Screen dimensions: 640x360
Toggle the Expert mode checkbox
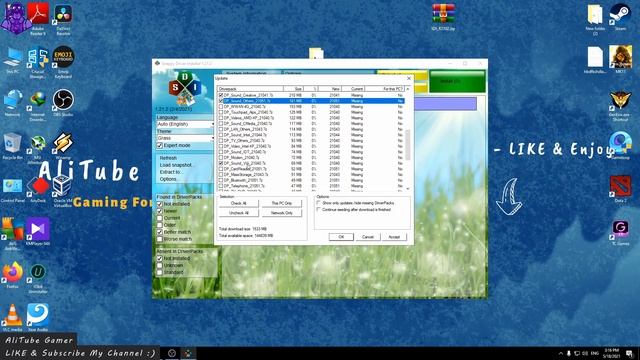pyautogui.click(x=160, y=145)
